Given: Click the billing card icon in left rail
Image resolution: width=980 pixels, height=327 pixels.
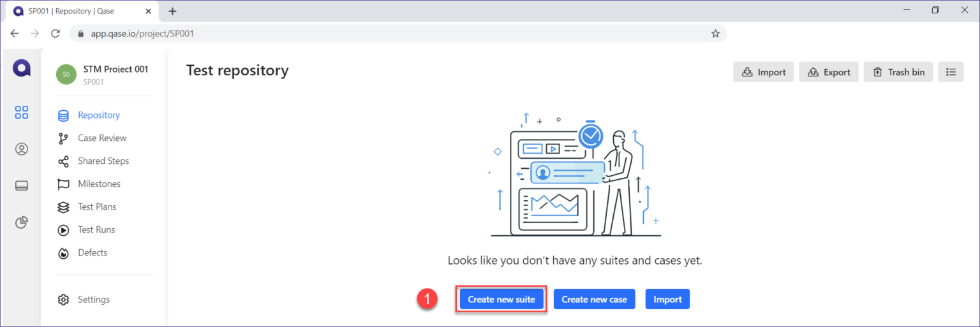Looking at the screenshot, I should pyautogui.click(x=22, y=185).
